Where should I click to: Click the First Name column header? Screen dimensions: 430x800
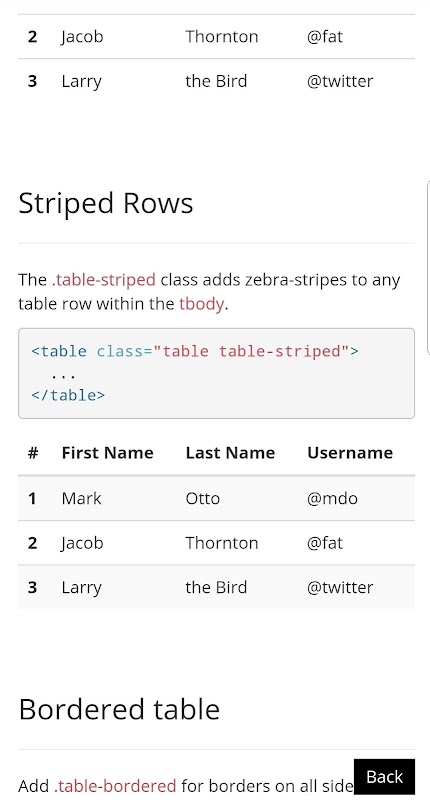(x=107, y=453)
